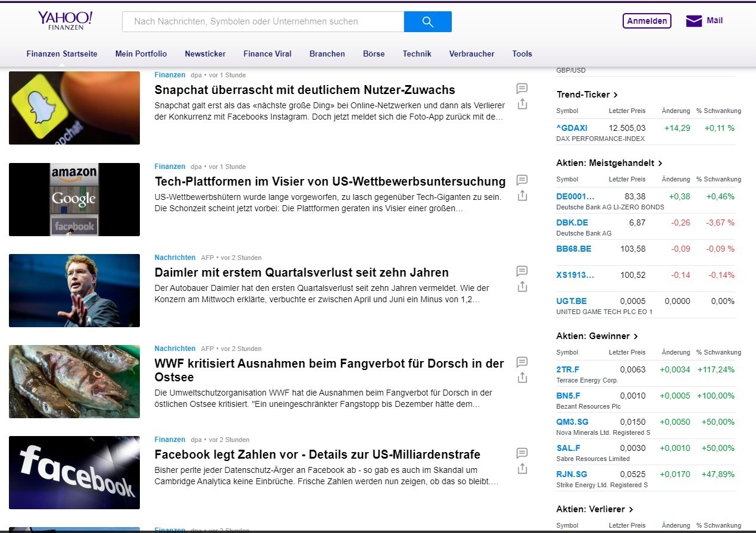Click the Amazon Google Facebook thumbnail
The width and height of the screenshot is (756, 533).
(74, 199)
